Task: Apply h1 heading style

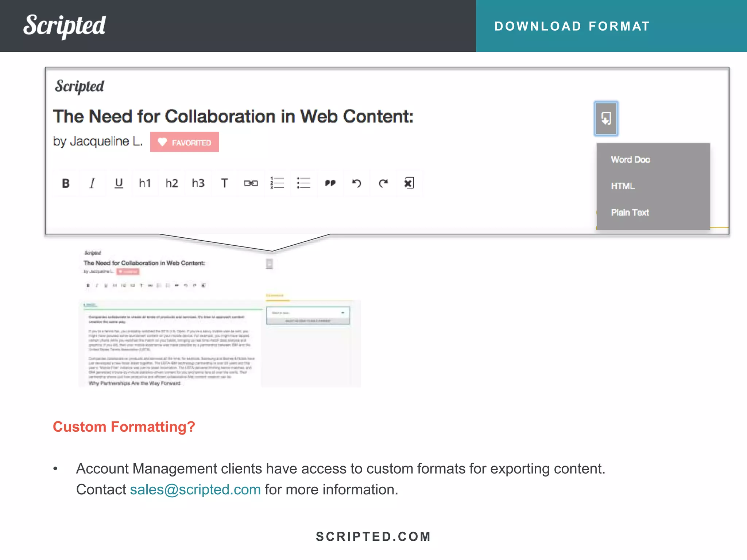Action: 145,183
